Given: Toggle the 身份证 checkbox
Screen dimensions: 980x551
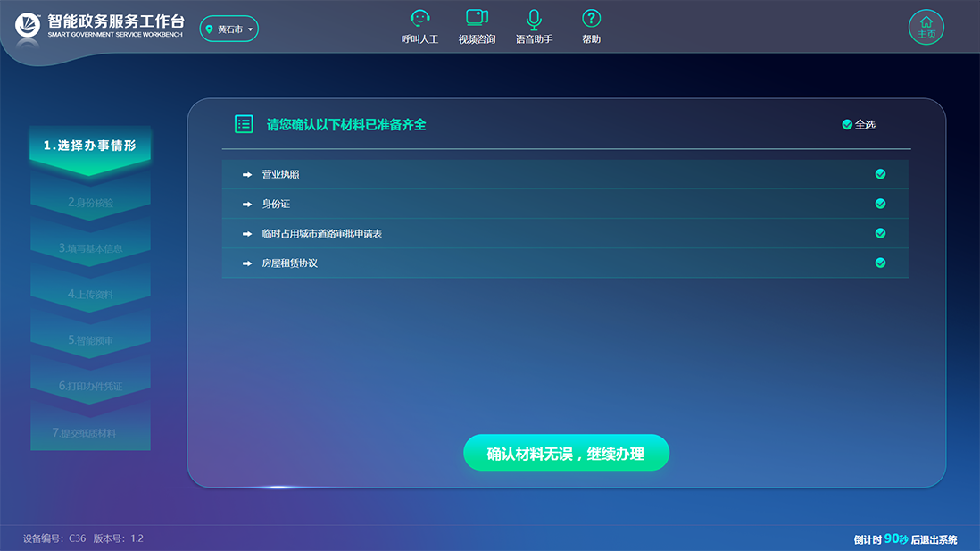Looking at the screenshot, I should (880, 204).
